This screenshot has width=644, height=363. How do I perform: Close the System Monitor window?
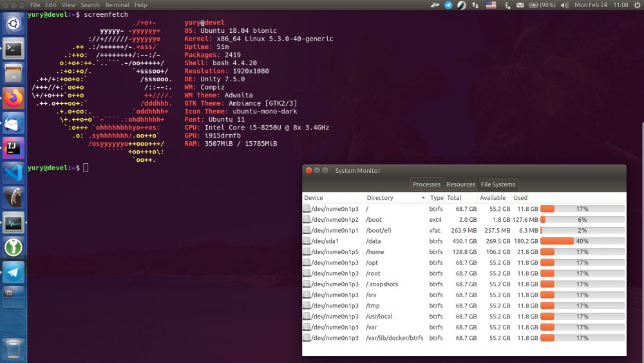tap(309, 170)
